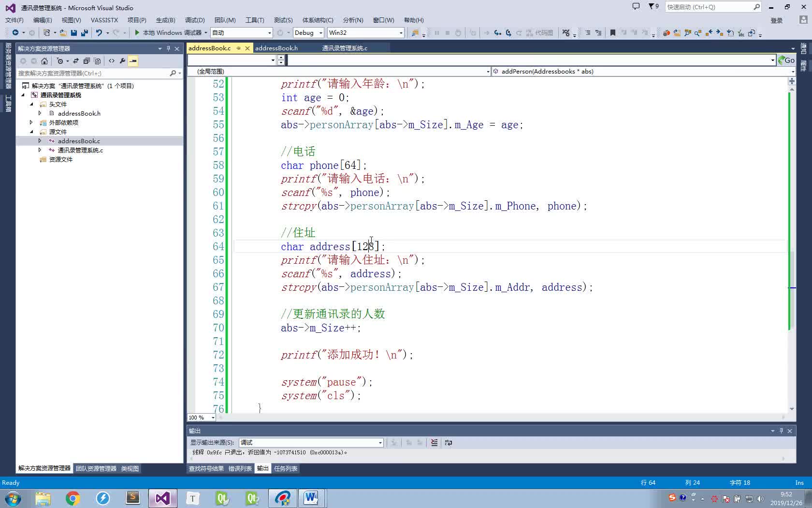This screenshot has width=812, height=508.
Task: Toggle a bookmark with the bookmark icon
Action: [x=612, y=32]
